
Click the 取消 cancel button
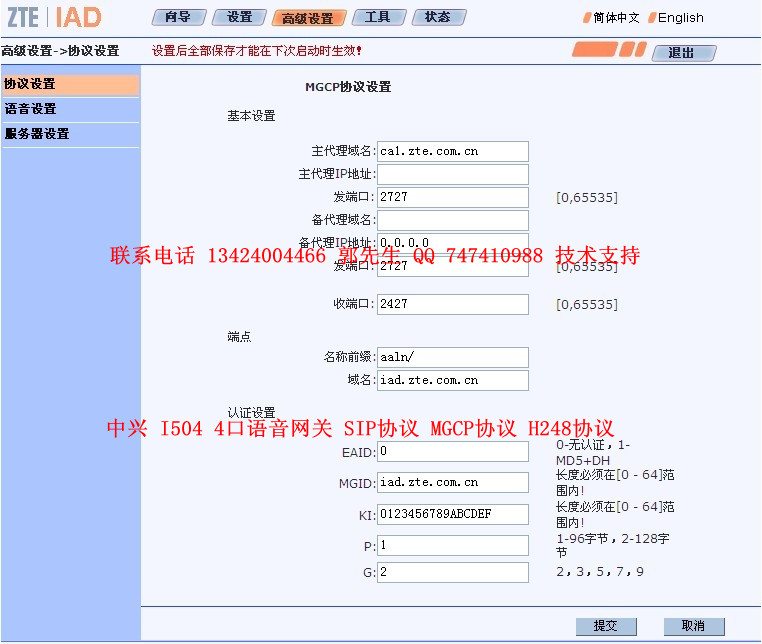click(694, 626)
